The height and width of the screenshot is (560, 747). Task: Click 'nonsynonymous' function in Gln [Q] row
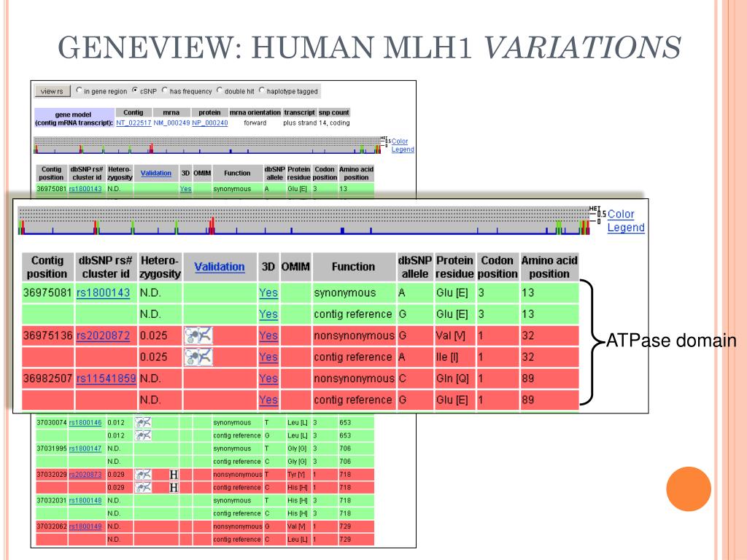(354, 378)
